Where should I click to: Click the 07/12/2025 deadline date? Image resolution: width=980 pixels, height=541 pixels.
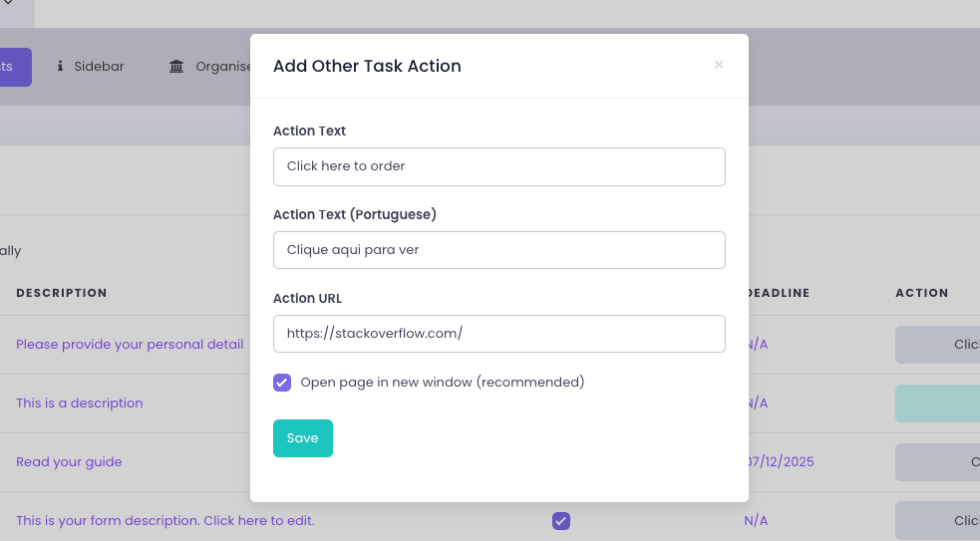coord(781,462)
